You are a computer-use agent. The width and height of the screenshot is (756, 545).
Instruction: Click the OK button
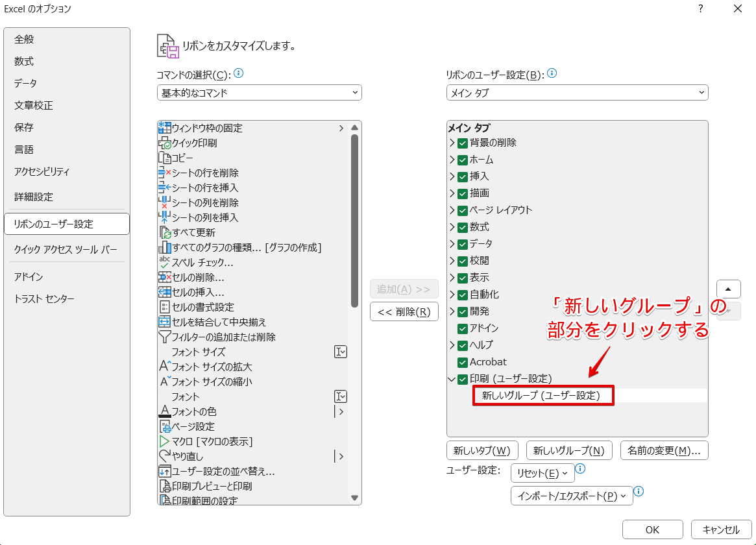[652, 529]
